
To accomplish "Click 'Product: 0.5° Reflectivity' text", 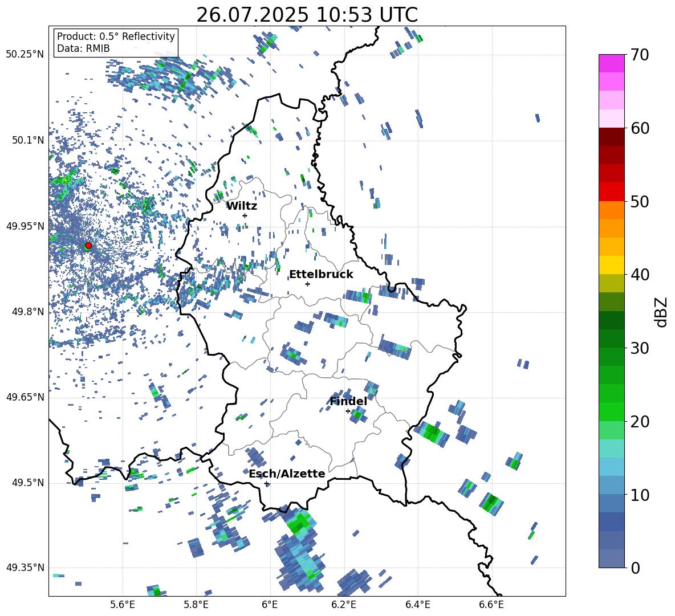I will 116,36.
